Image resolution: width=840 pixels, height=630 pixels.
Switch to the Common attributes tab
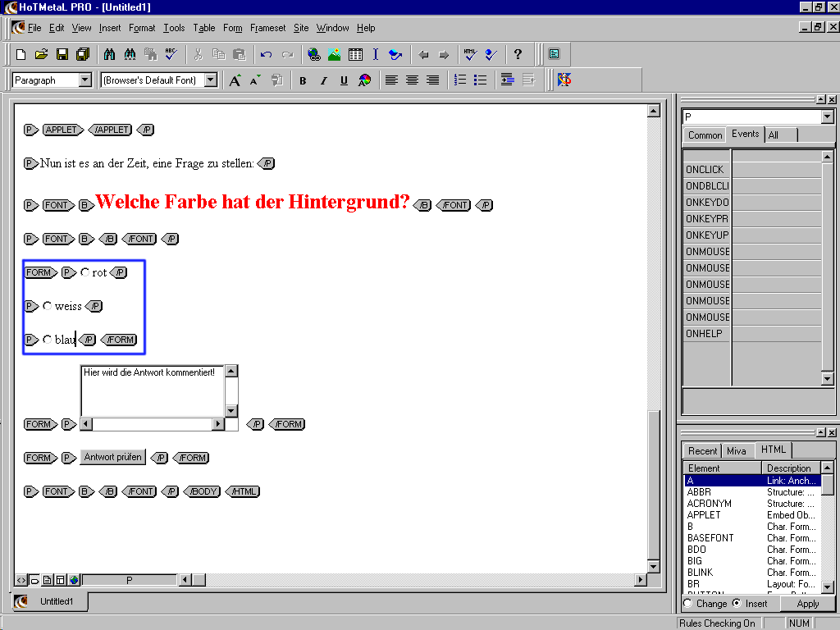pos(705,135)
